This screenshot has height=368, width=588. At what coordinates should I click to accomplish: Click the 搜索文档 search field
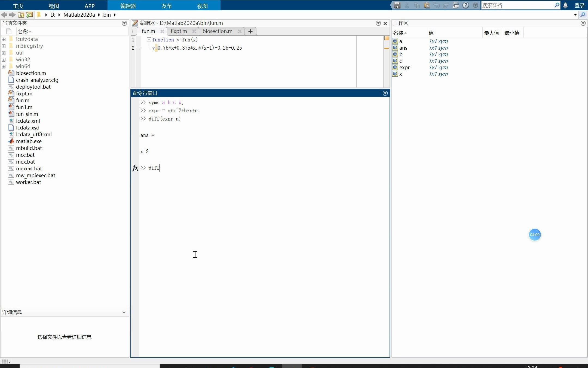517,5
